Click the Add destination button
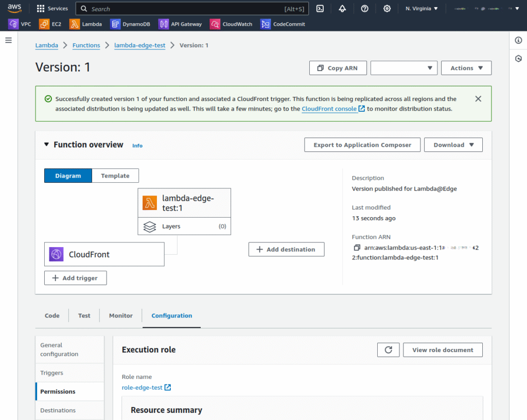This screenshot has height=420, width=527. click(286, 249)
